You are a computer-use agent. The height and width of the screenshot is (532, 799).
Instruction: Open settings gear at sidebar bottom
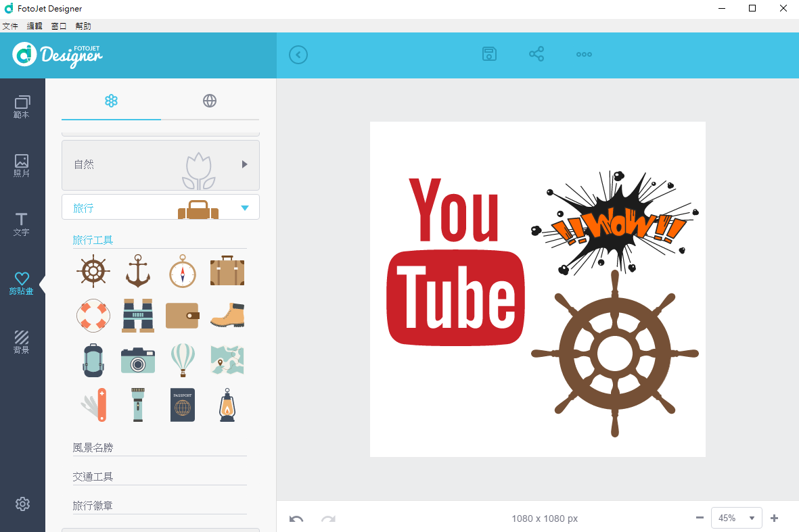22,504
